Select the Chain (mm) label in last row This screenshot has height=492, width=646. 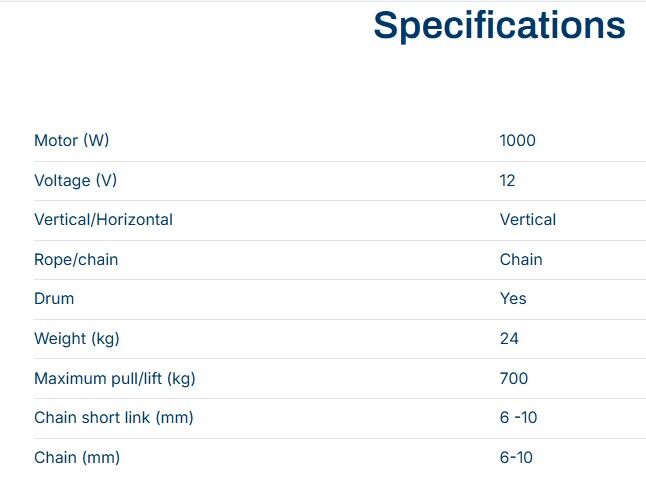(77, 458)
